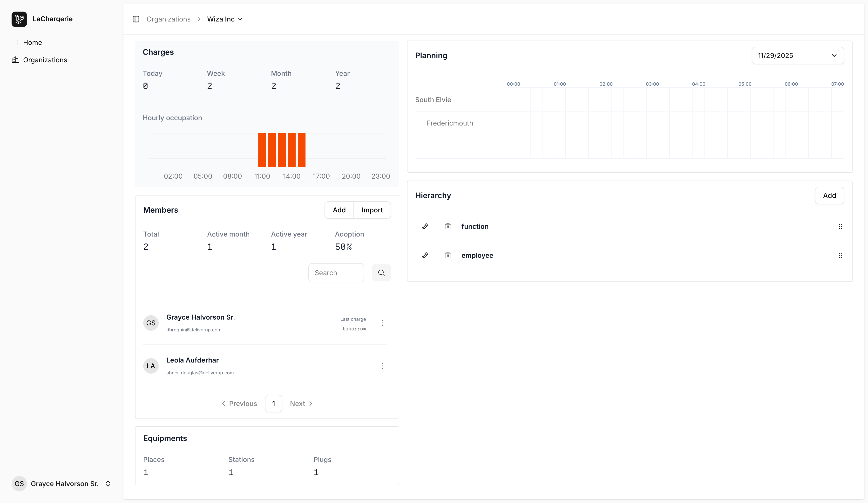
Task: Delete the 'function' level using trash icon
Action: 448,226
